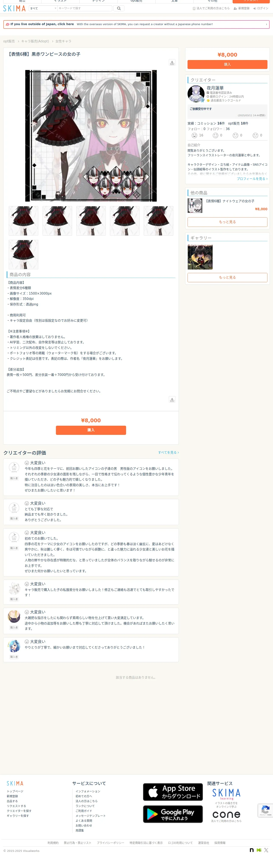Image resolution: width=273 pixels, height=868 pixels.
Task: Click neutral rating face icon
Action: point(235,135)
